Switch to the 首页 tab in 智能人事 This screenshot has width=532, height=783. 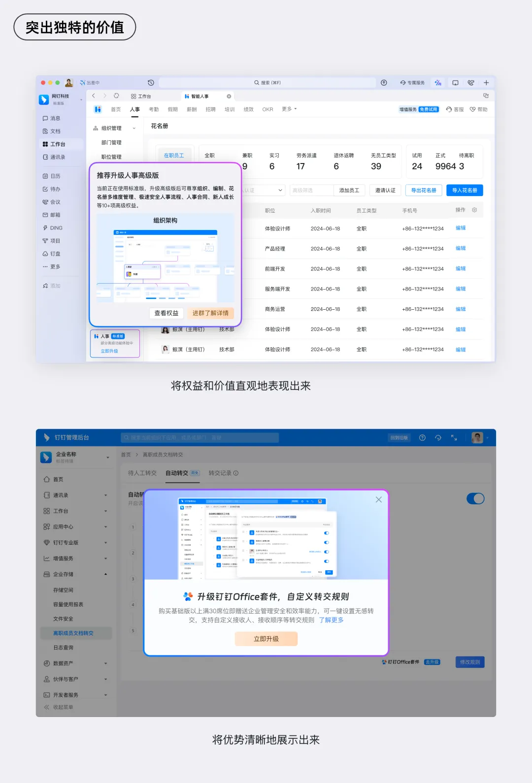tap(116, 109)
